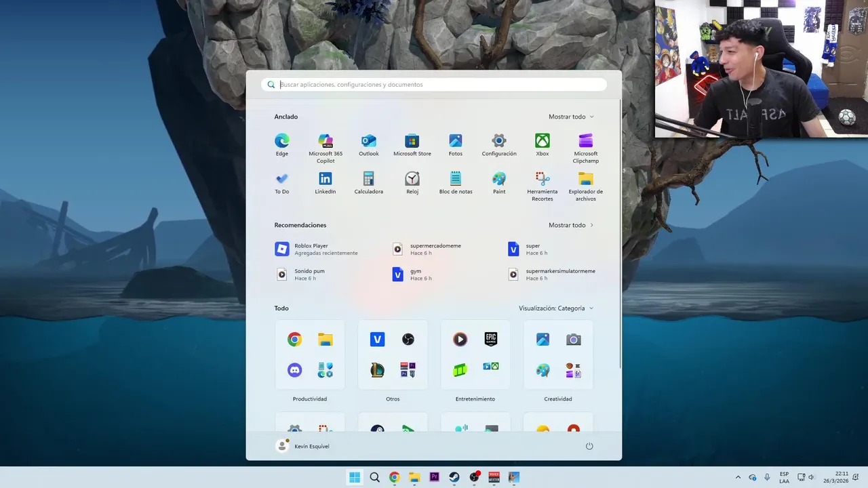Viewport: 868px width, 488px height.
Task: Open OBS Studio in the Otros category
Action: (408, 340)
